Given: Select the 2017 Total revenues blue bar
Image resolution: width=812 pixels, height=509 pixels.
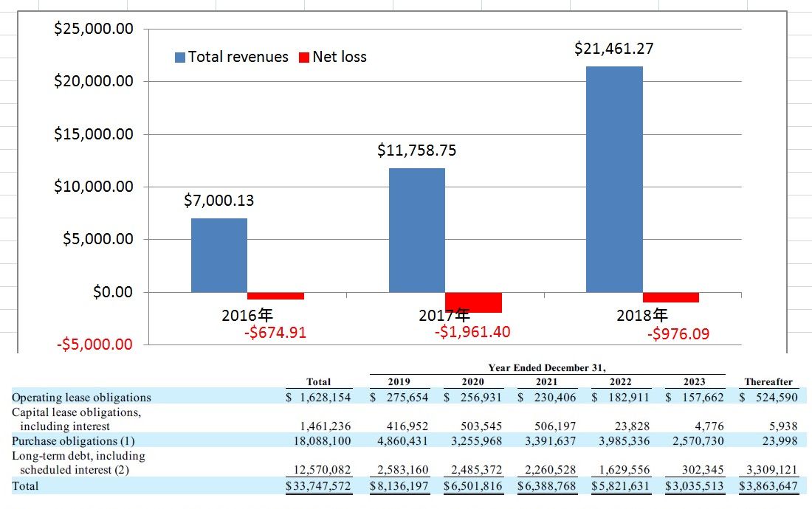Looking at the screenshot, I should (x=417, y=230).
